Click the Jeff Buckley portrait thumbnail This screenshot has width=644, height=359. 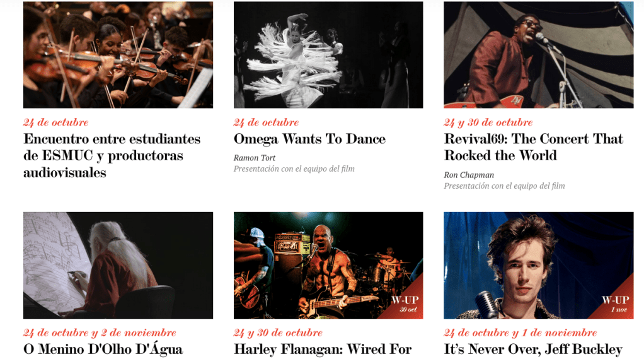click(x=538, y=265)
